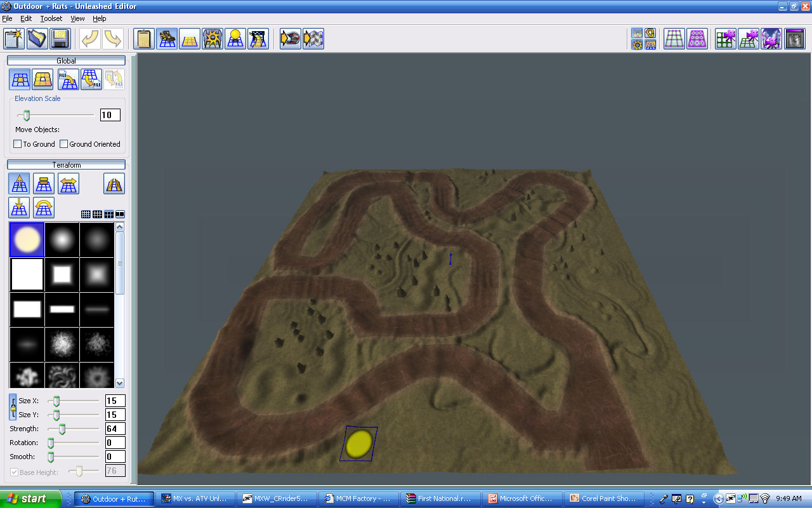812x508 pixels.
Task: Open a file with the folder icon
Action: (x=37, y=39)
